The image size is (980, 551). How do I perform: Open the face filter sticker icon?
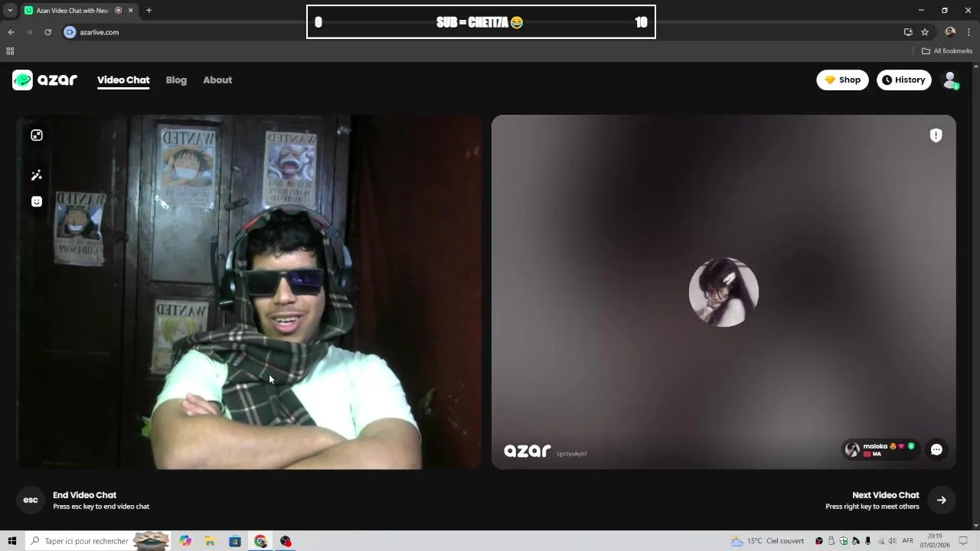coord(37,201)
